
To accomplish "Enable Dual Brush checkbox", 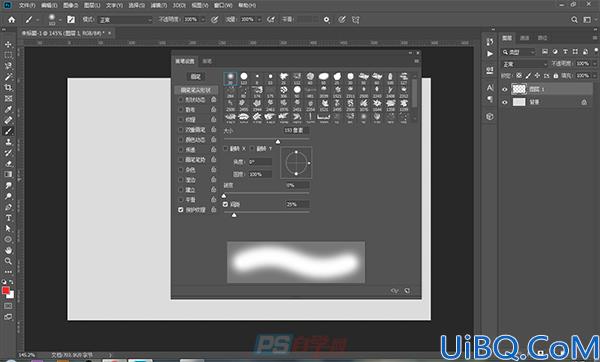I will coord(181,130).
